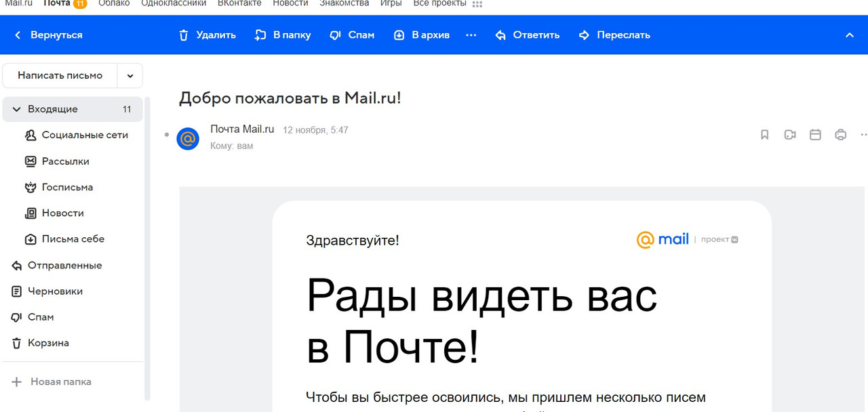The image size is (868, 412).
Task: Click the sidebar Новости newspaper icon
Action: tap(31, 213)
